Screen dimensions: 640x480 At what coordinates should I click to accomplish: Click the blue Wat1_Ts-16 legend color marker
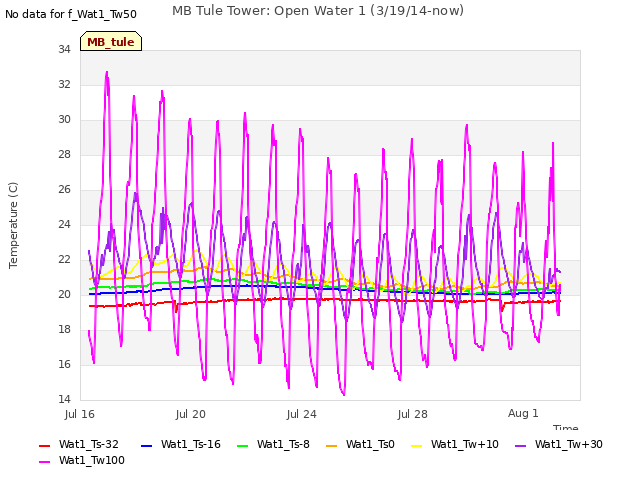[x=146, y=445]
